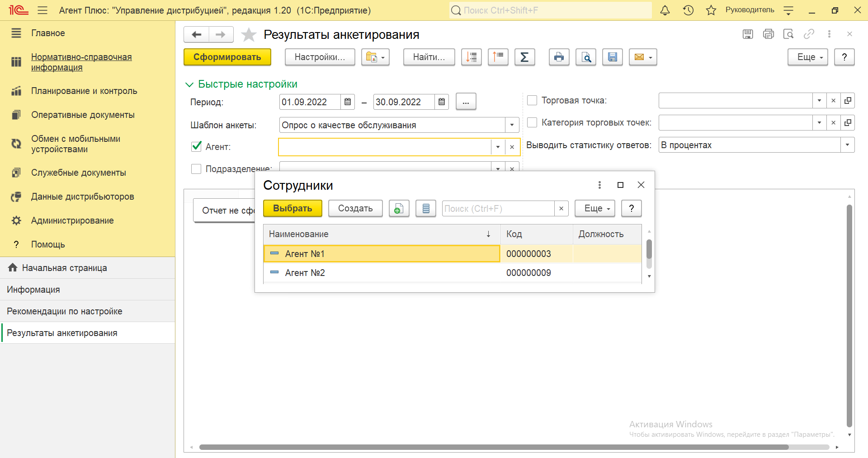This screenshot has height=458, width=868.
Task: Click the copy-create icon in Сотрудники dialog
Action: [399, 209]
